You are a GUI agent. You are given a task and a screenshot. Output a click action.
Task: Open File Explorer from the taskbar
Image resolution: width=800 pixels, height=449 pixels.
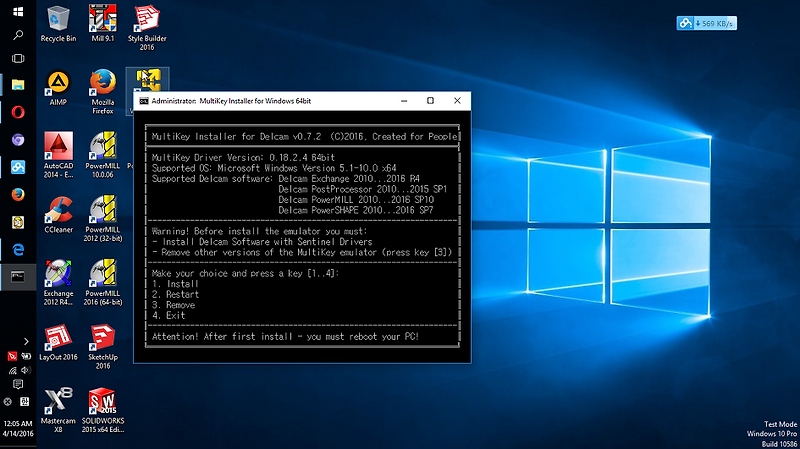coord(18,85)
